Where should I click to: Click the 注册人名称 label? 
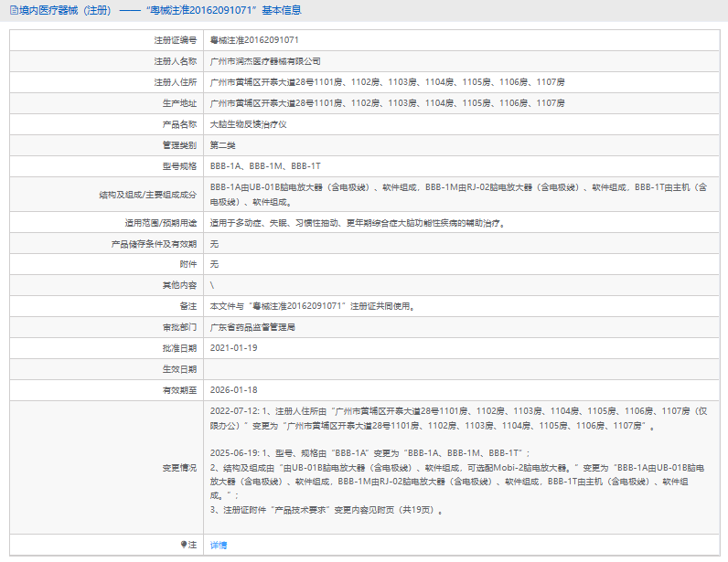(175, 61)
